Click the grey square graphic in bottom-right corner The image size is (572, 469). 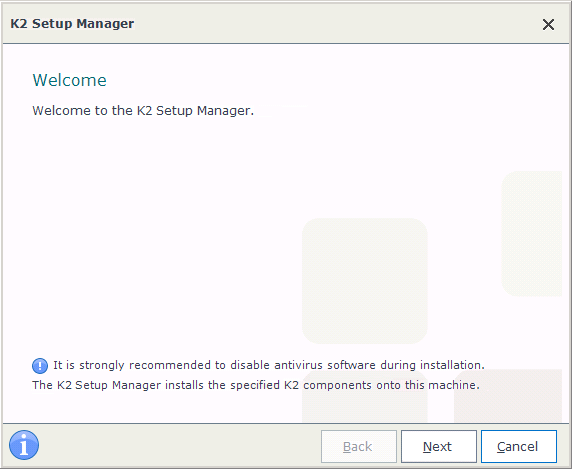508,396
